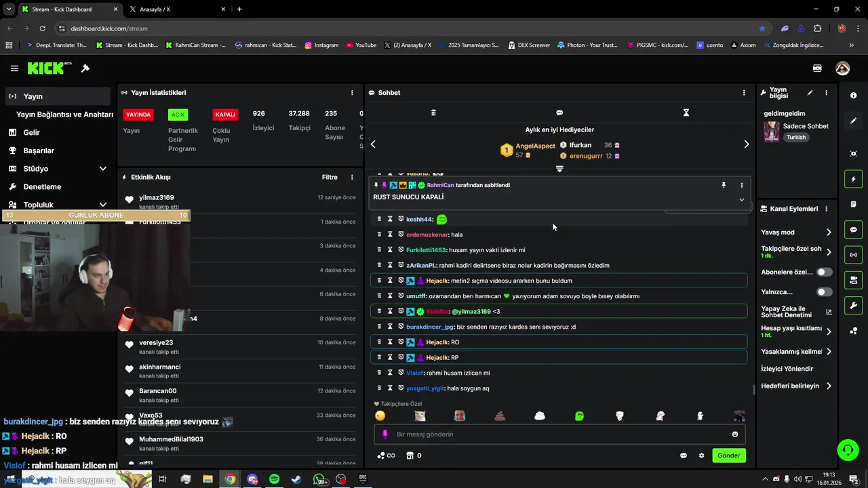
Task: Click the purple microphone icon in message box
Action: 385,434
